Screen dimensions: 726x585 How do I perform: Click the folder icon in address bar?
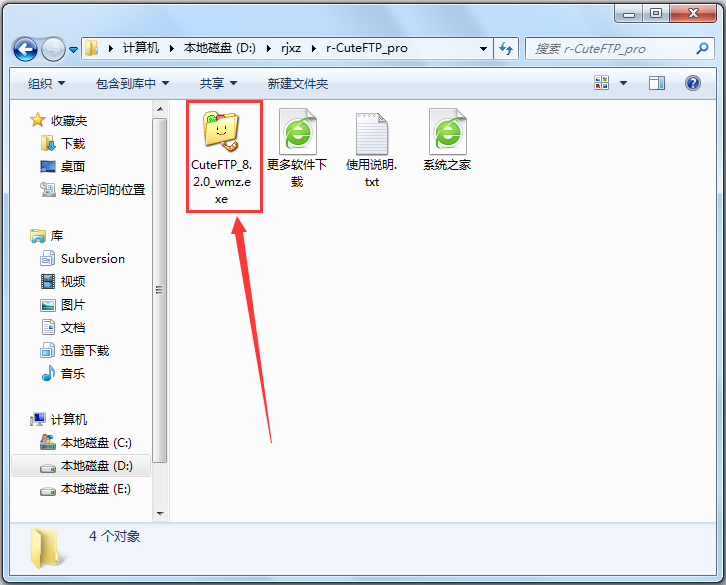[x=92, y=48]
